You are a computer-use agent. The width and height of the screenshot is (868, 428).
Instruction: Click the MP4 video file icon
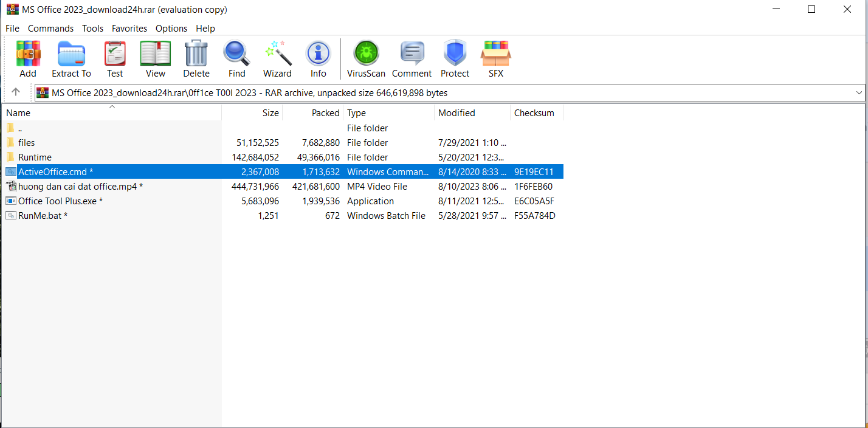pos(11,186)
